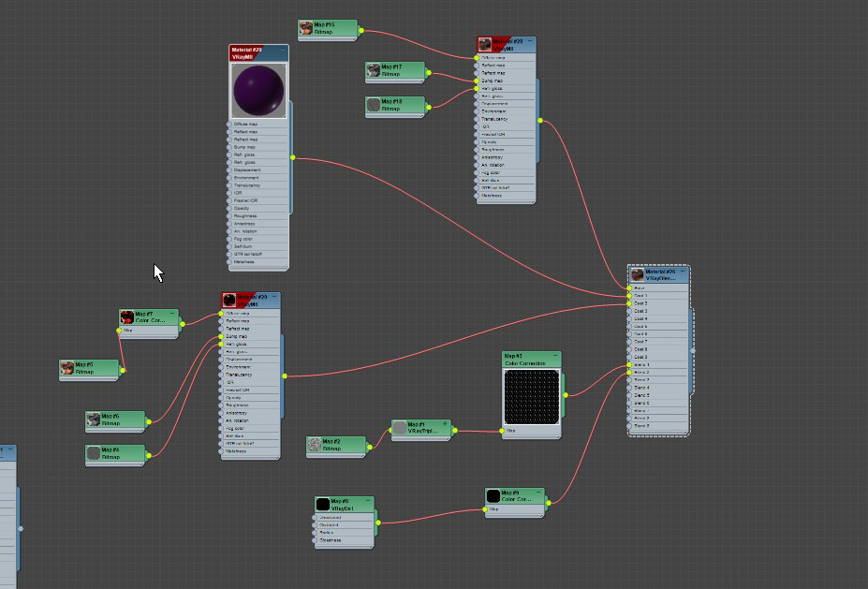Click the Displacement socket on Material #20
Viewport: 868px width, 589px height.
pyautogui.click(x=229, y=169)
